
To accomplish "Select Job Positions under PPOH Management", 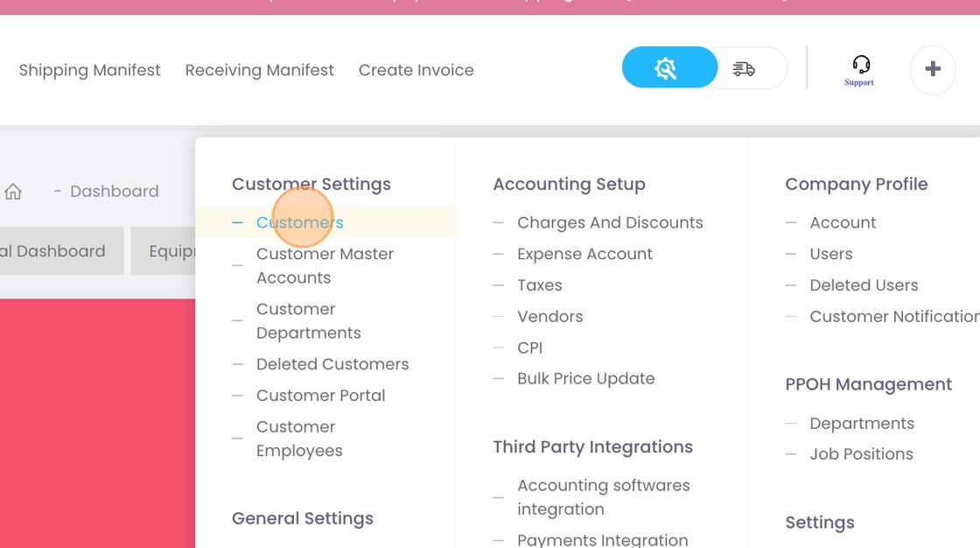I will tap(861, 454).
